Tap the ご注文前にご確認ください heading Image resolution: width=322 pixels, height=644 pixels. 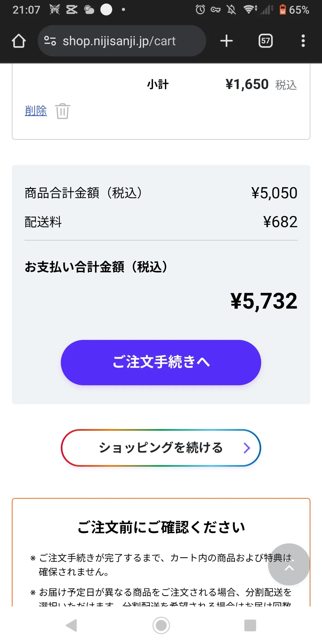click(161, 527)
